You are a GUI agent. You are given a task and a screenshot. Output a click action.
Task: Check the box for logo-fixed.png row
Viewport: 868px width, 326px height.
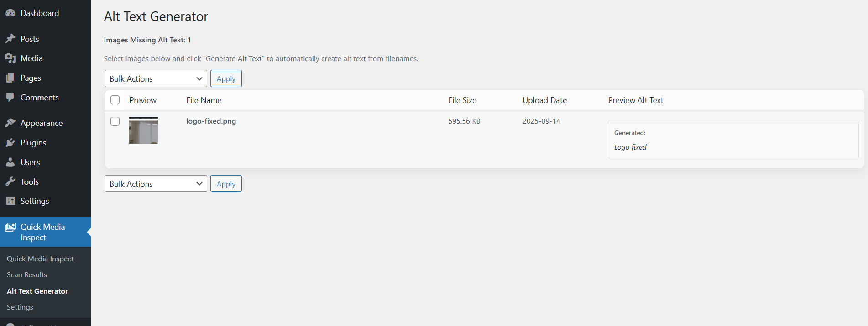tap(115, 121)
